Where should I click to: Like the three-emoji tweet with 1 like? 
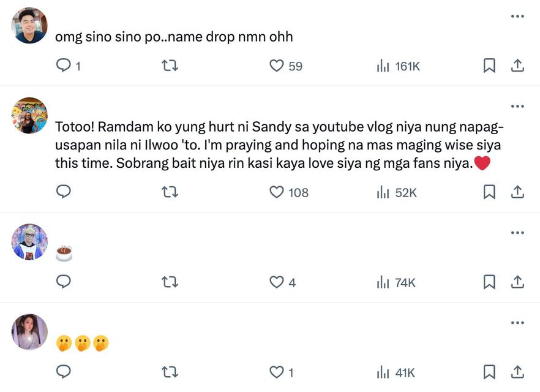pyautogui.click(x=277, y=372)
